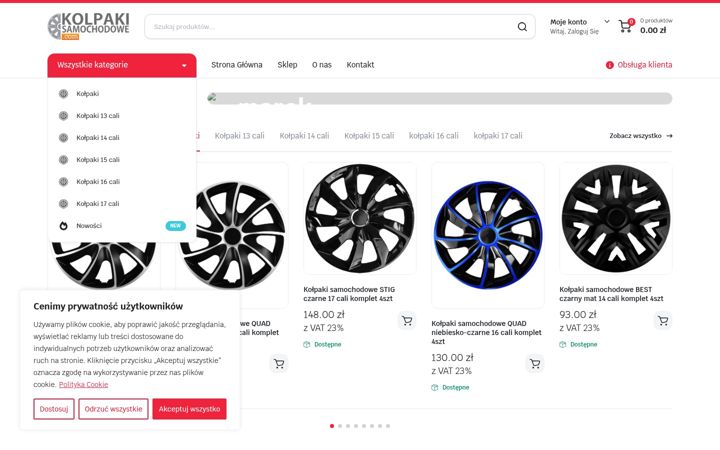Click the wheel icon beside Kołpaki 16 cali
The image size is (720, 450).
click(x=63, y=182)
